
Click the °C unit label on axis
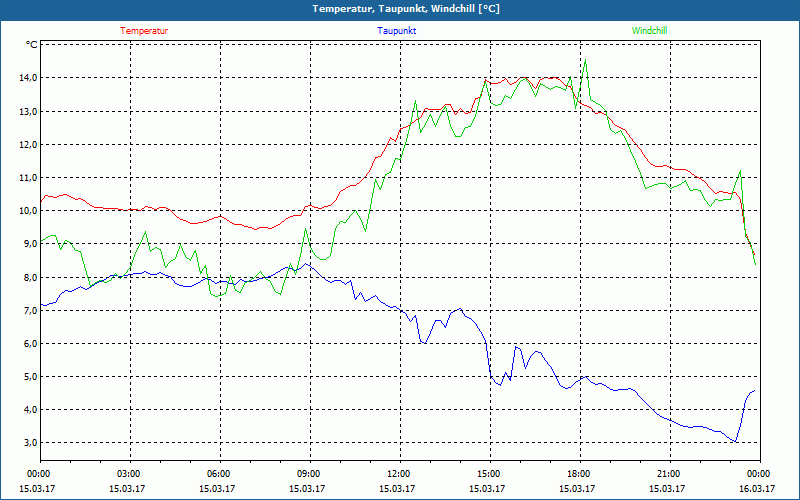tap(32, 45)
